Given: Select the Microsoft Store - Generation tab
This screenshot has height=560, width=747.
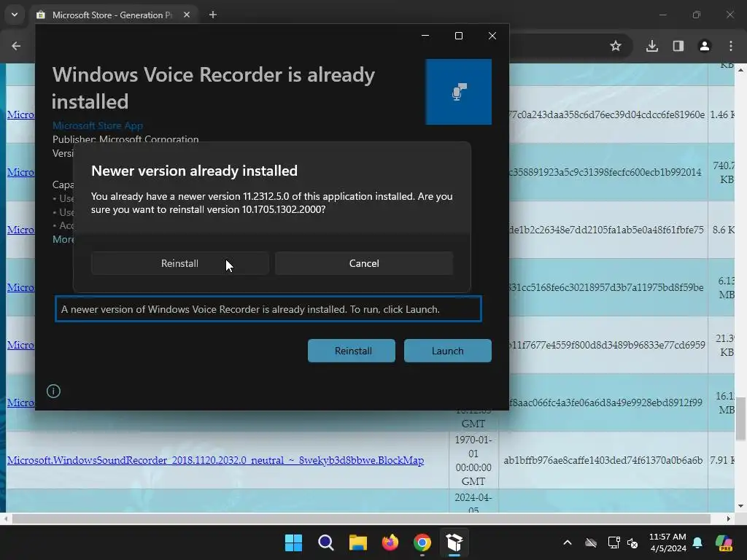Looking at the screenshot, I should [112, 15].
